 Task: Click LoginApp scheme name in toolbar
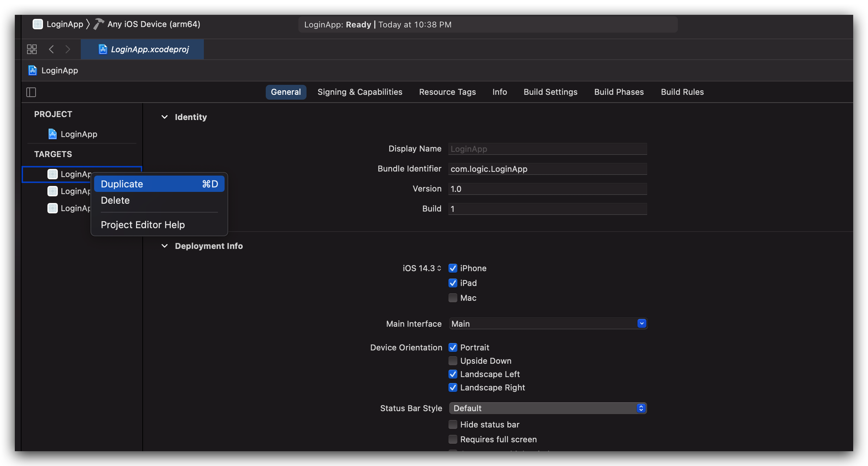coord(65,24)
